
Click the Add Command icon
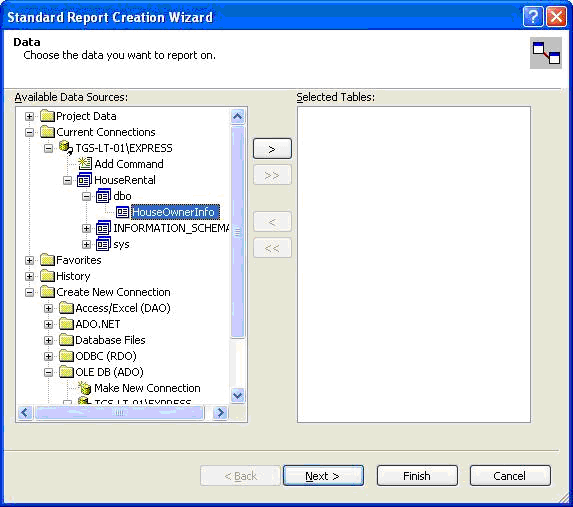85,163
